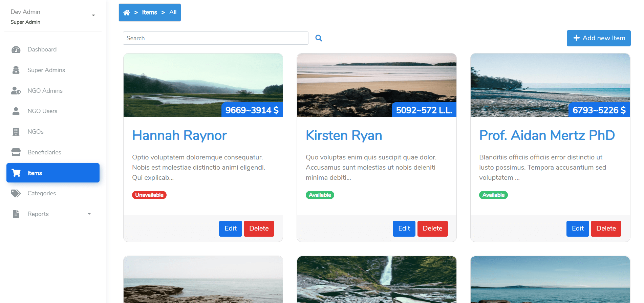
Task: Click the Dashboard gauge icon
Action: pyautogui.click(x=16, y=50)
